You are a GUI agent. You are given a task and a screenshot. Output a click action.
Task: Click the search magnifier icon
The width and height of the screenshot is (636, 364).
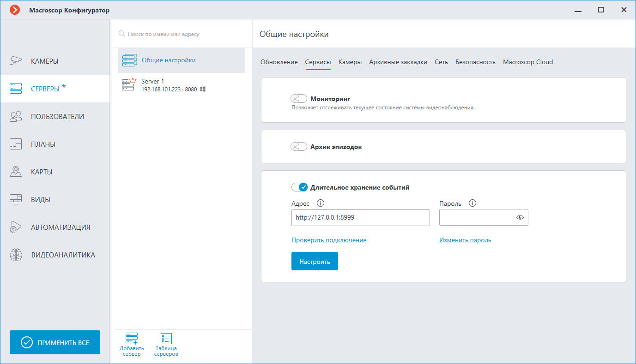[122, 34]
